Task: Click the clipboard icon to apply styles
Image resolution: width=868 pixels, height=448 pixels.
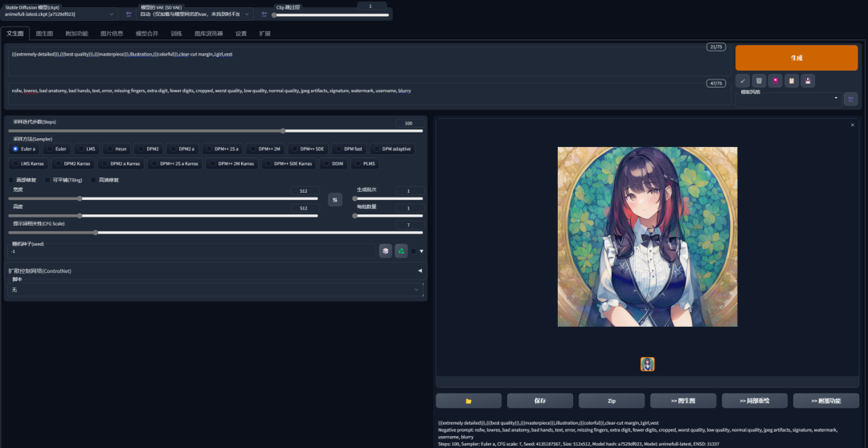Action: pos(792,81)
